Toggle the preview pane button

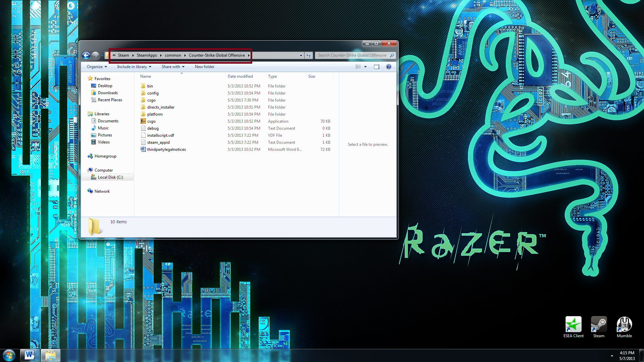(377, 67)
